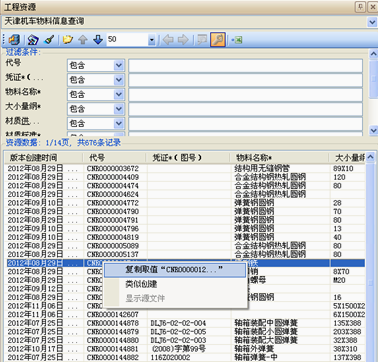This screenshot has height=362, width=378.
Task: Click drawing number DLJ6-02-02-003
Action: 178,341
